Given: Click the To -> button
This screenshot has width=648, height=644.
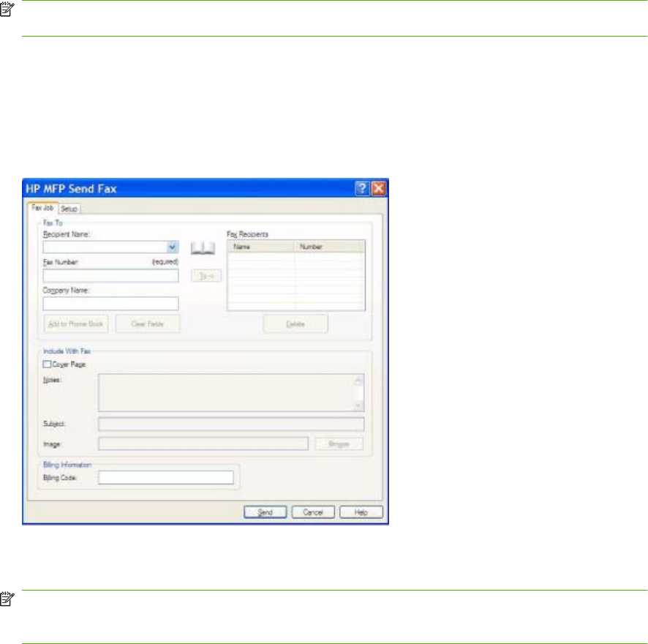Looking at the screenshot, I should [206, 276].
